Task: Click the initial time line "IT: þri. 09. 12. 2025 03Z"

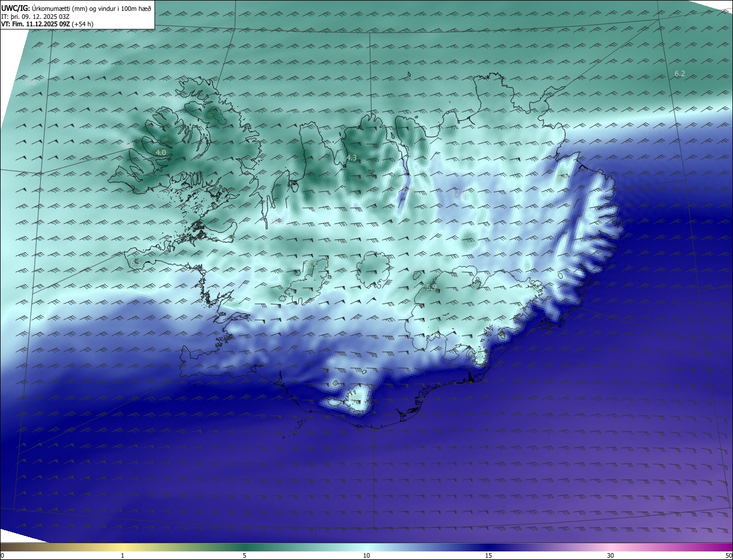Action: (x=36, y=17)
